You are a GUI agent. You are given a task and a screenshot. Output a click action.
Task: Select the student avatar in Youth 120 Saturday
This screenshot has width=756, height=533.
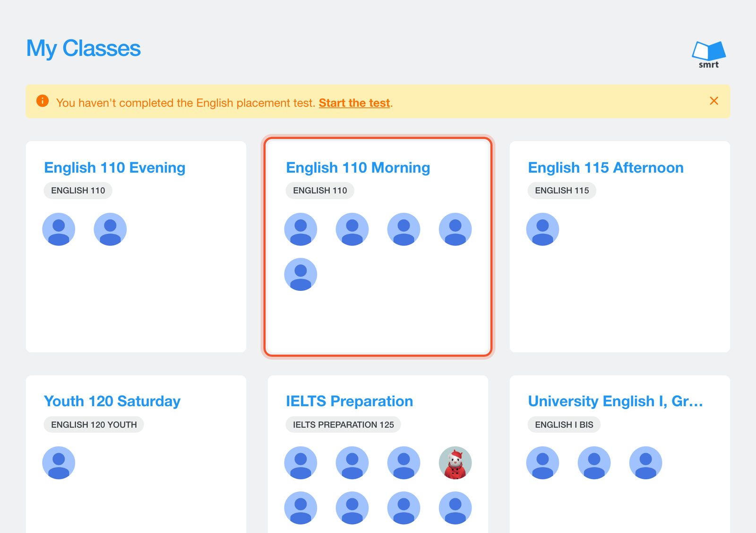coord(59,463)
